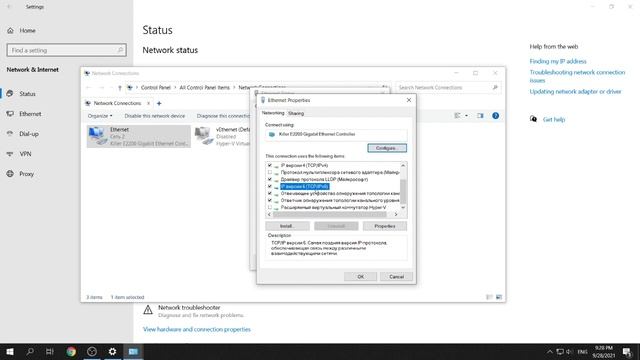Open Updating network adapter or driver link
Screen dimensions: 640x360
coord(575,91)
